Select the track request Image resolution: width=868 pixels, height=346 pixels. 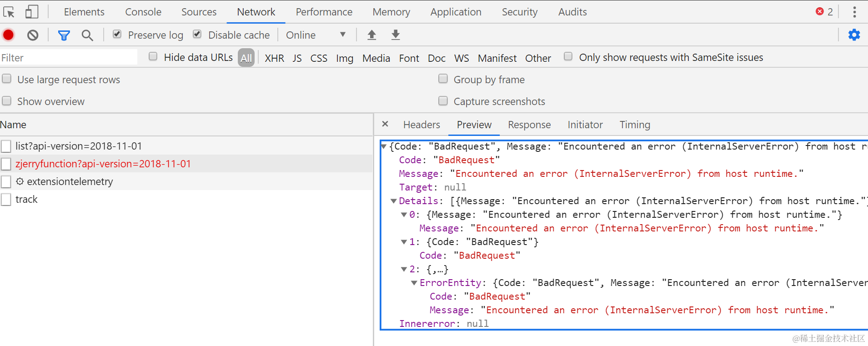coord(186,199)
